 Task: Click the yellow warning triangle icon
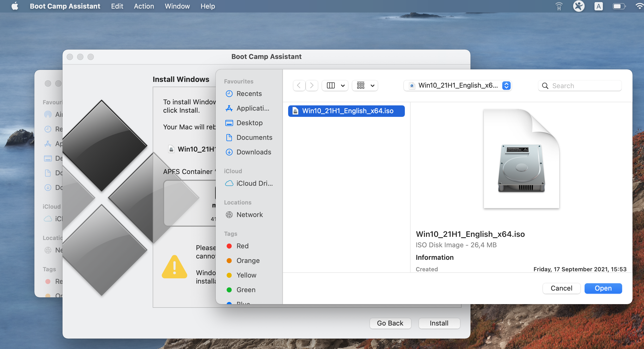(x=175, y=267)
